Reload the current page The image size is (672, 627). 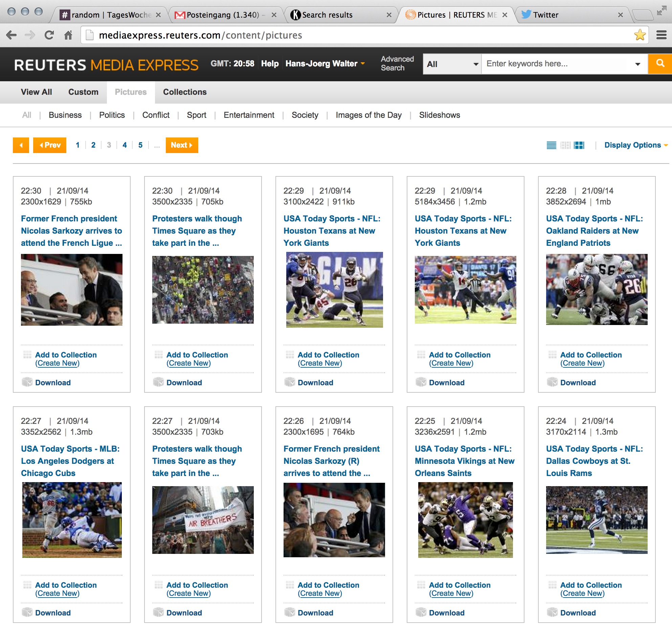(49, 35)
